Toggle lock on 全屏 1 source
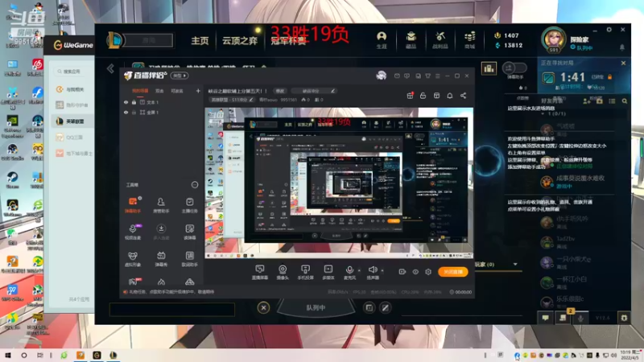This screenshot has height=362, width=644. click(134, 112)
